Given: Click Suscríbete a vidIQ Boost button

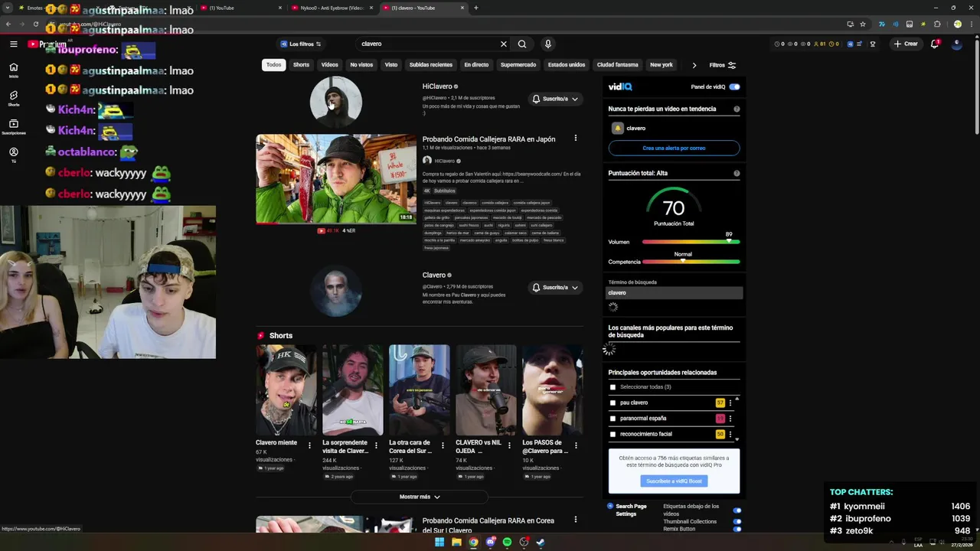Looking at the screenshot, I should (674, 481).
